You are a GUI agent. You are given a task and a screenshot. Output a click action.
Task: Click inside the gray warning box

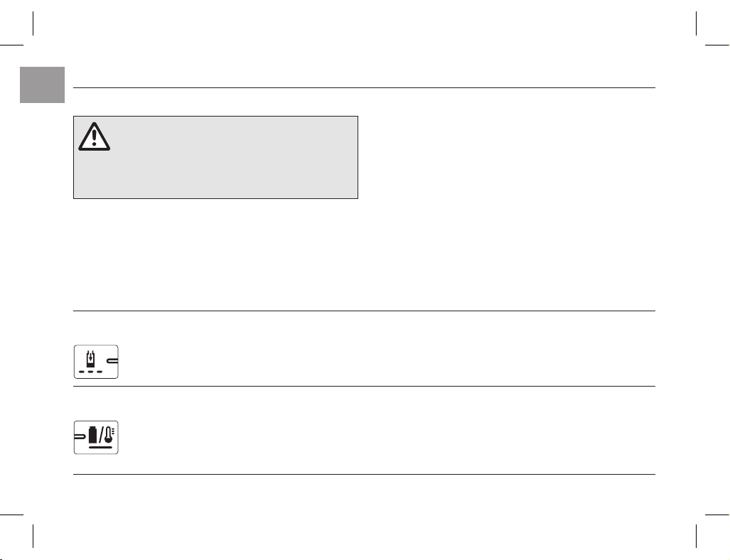coord(215,157)
